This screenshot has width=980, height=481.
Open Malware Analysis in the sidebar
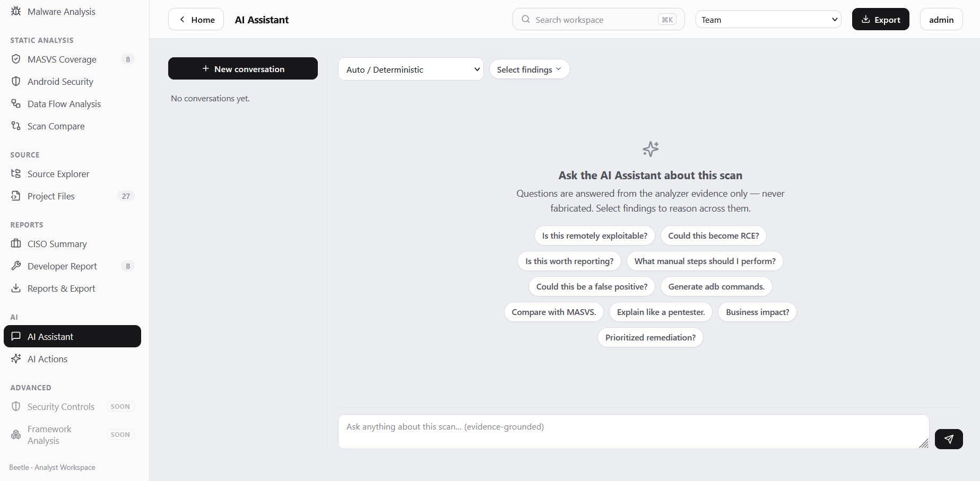72,11
